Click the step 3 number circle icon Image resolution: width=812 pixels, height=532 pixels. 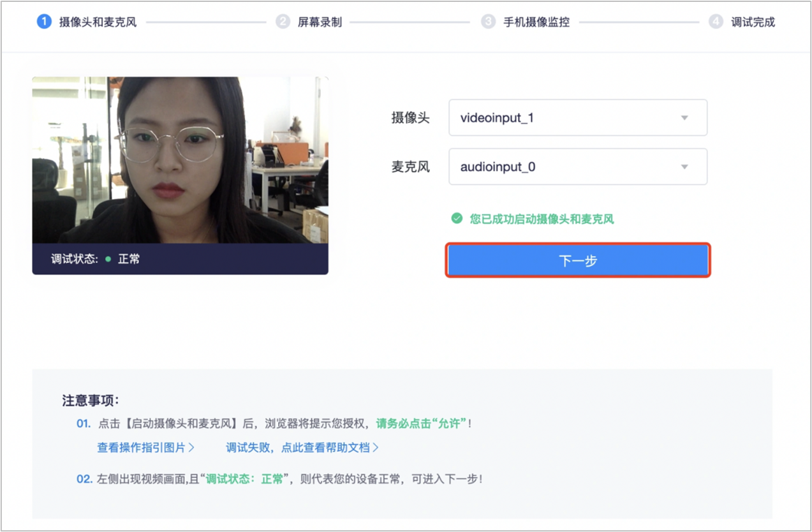click(488, 22)
